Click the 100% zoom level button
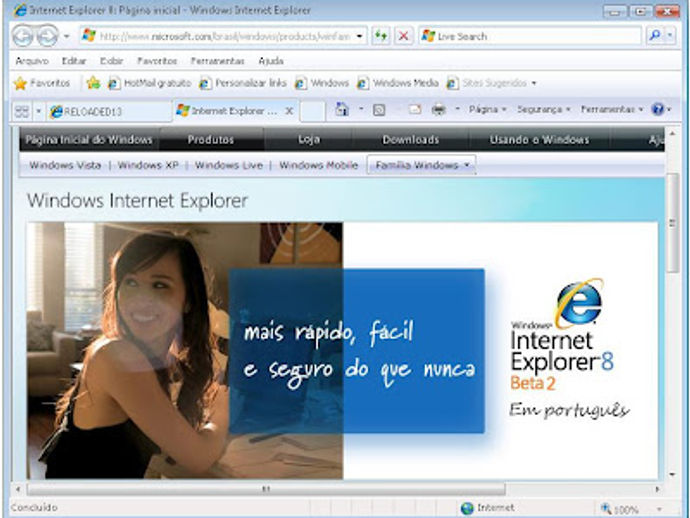The image size is (690, 518). [620, 509]
